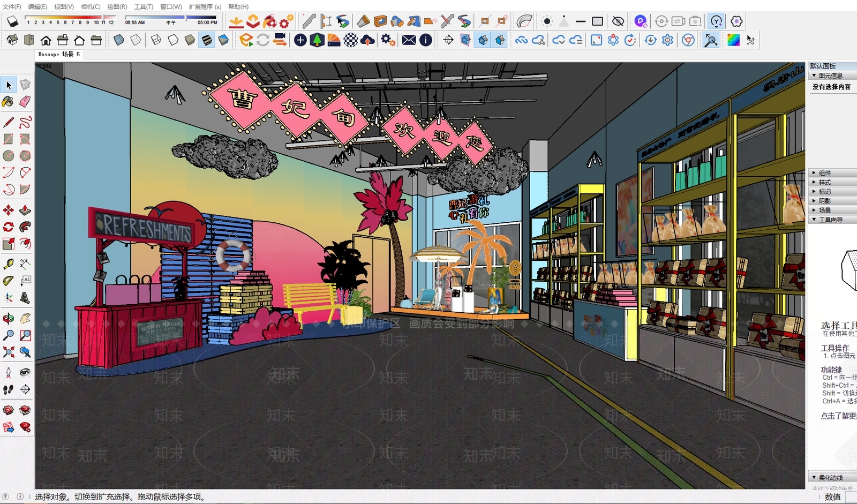Activate the Pencil line tool
Screen dimensions: 857x504
(9, 122)
